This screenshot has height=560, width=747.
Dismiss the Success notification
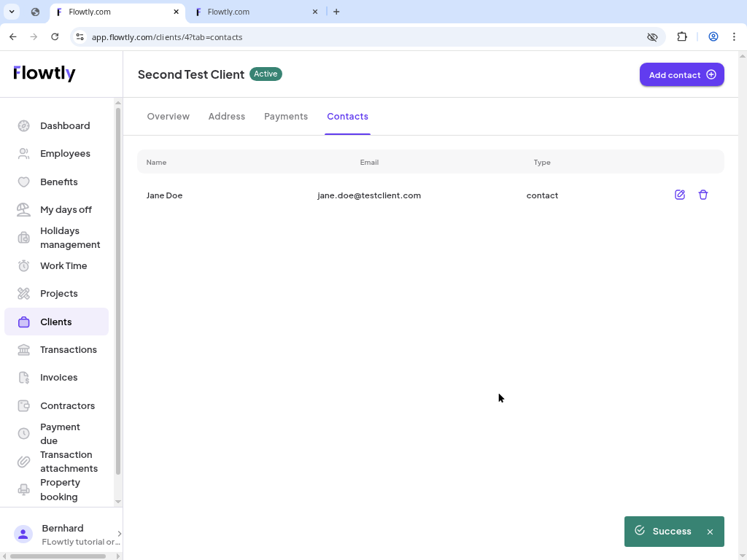[710, 532]
